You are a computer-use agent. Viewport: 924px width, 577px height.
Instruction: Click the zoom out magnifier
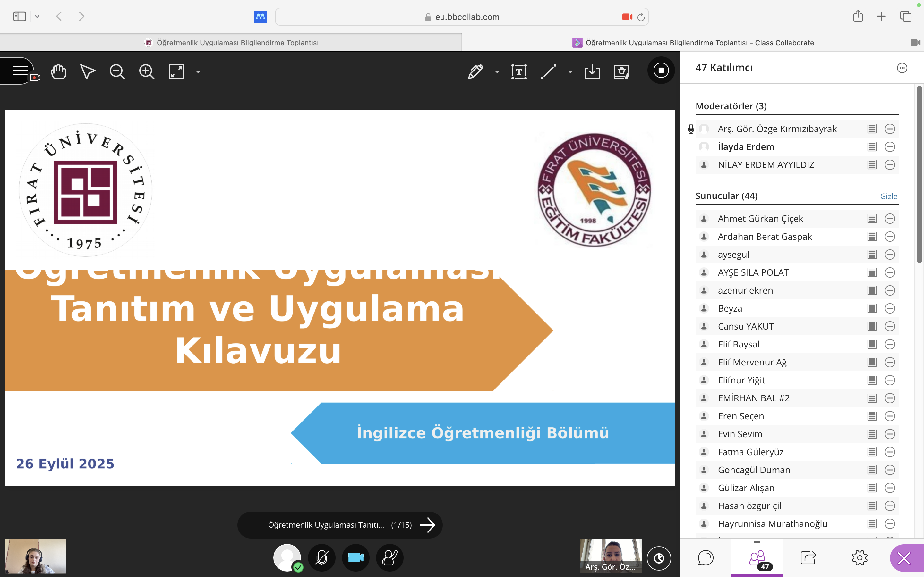click(x=117, y=72)
